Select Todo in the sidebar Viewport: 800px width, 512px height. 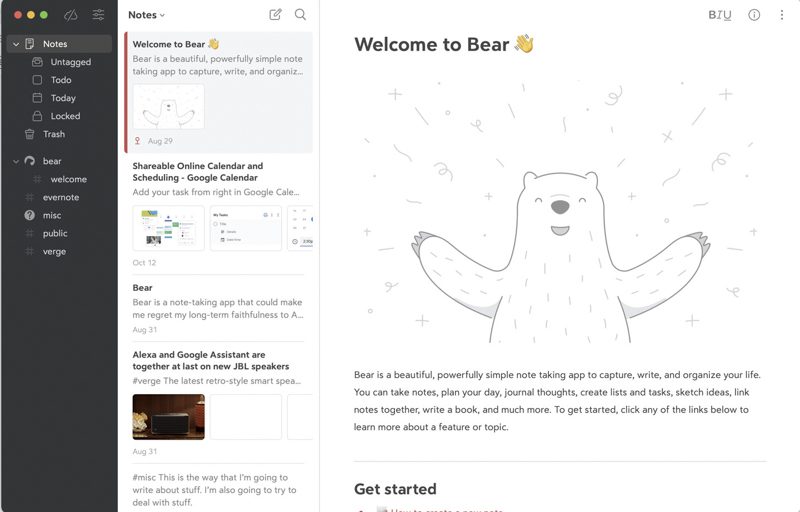(61, 80)
